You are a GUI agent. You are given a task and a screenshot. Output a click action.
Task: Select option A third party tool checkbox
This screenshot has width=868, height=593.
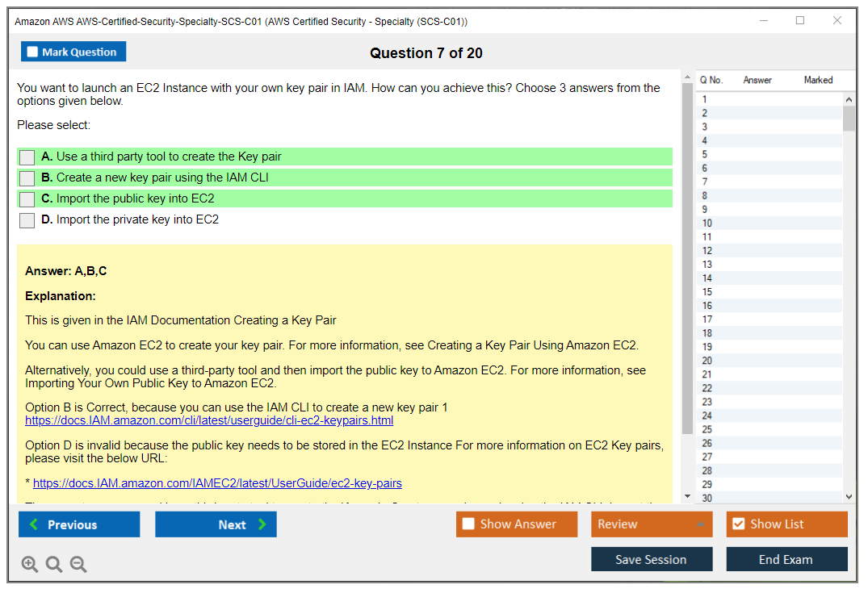(27, 157)
